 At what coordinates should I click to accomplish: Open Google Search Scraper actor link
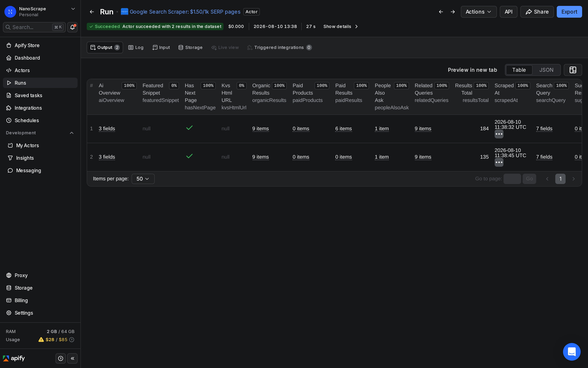pos(185,12)
